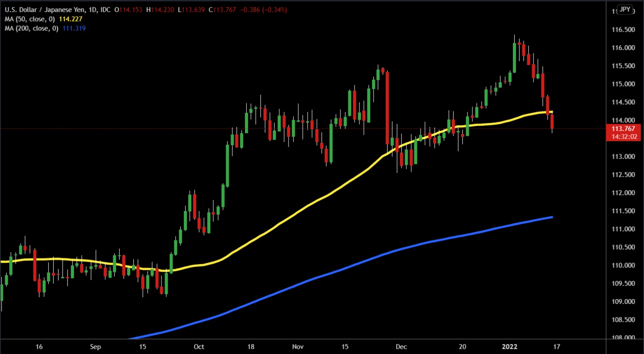This screenshot has height=354, width=644.
Task: Select the open value O114.153
Action: pos(129,9)
